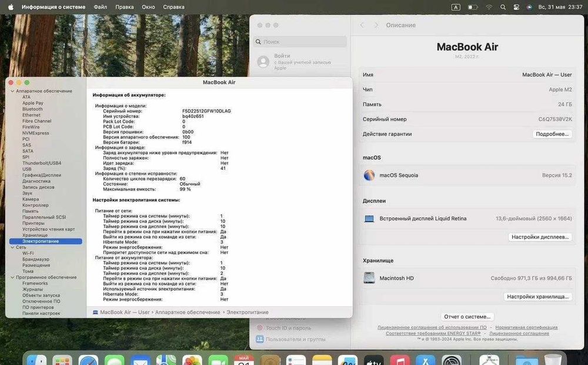Click the battery status icon
588x365 pixels.
point(473,7)
